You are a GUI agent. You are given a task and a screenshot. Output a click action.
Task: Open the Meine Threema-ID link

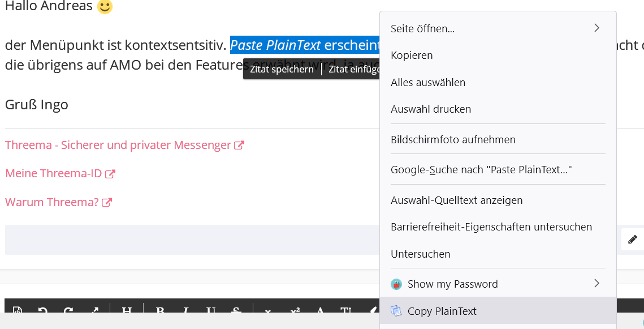pos(54,173)
